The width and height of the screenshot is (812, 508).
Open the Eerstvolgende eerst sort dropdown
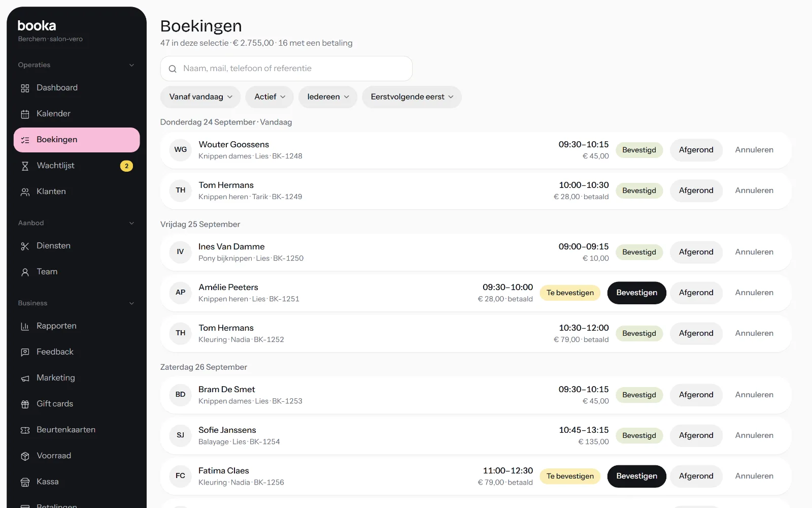click(412, 97)
